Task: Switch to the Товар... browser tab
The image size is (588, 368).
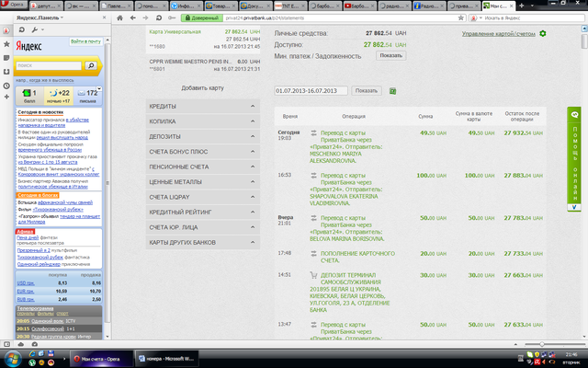Action: click(x=220, y=6)
